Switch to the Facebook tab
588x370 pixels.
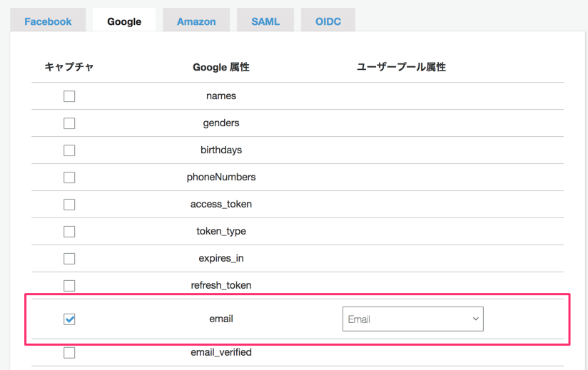[x=48, y=21]
